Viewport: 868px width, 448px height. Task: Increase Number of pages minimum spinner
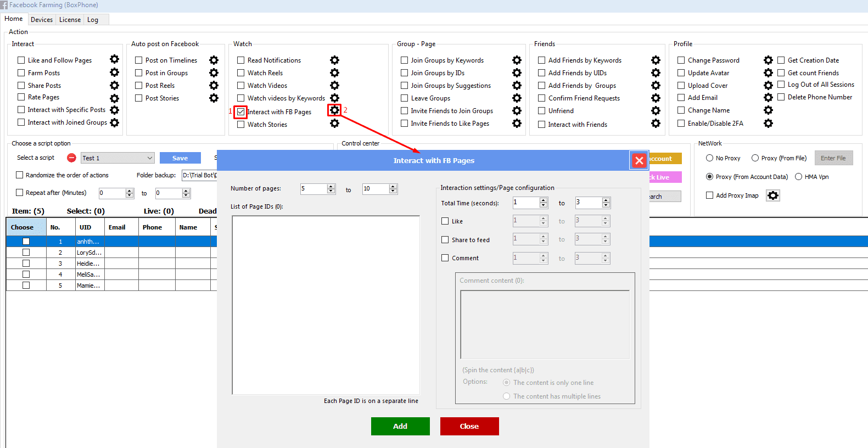[x=331, y=186]
